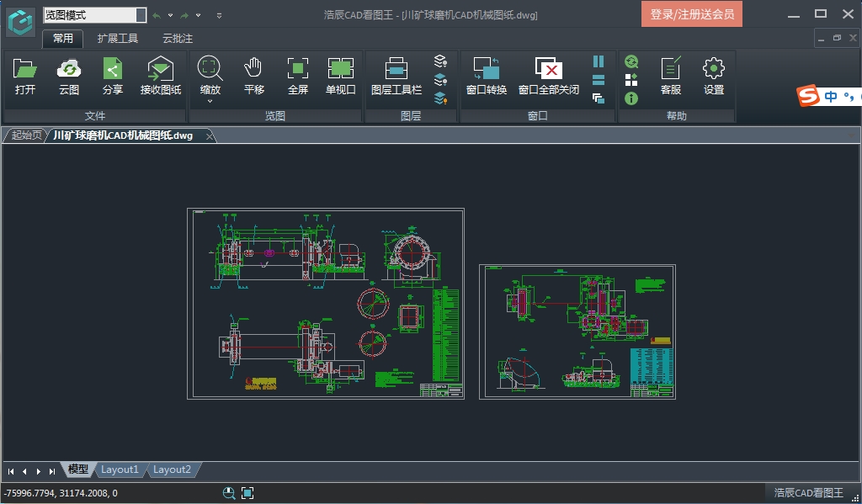Click the larger left drawing sheet
The width and height of the screenshot is (862, 504).
pyautogui.click(x=326, y=304)
